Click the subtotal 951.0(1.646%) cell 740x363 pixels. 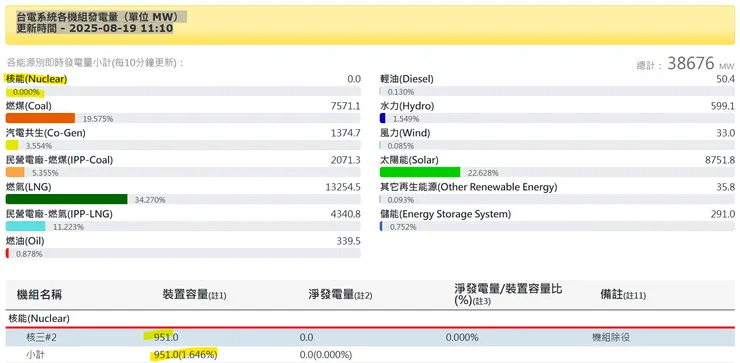[184, 354]
